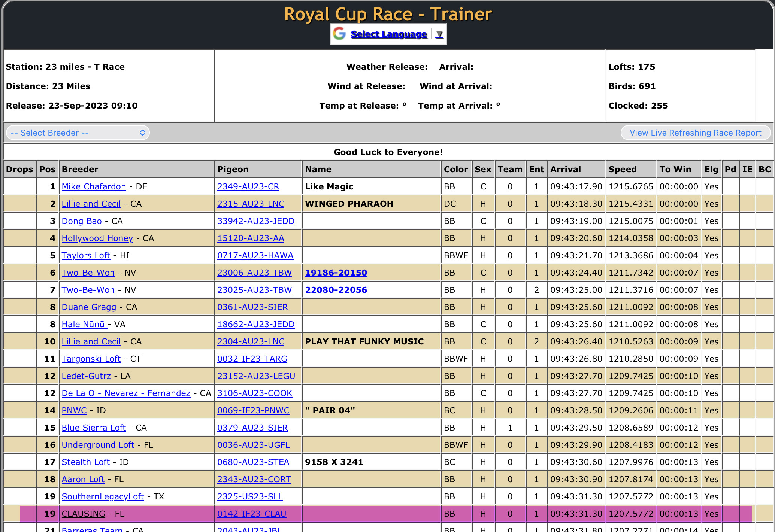Click breeder De La O - Nevarez - Fernandez

pyautogui.click(x=126, y=393)
